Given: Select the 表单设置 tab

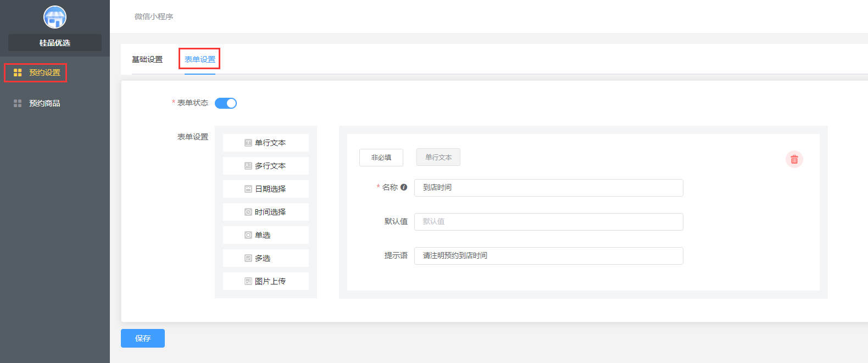Looking at the screenshot, I should 200,59.
